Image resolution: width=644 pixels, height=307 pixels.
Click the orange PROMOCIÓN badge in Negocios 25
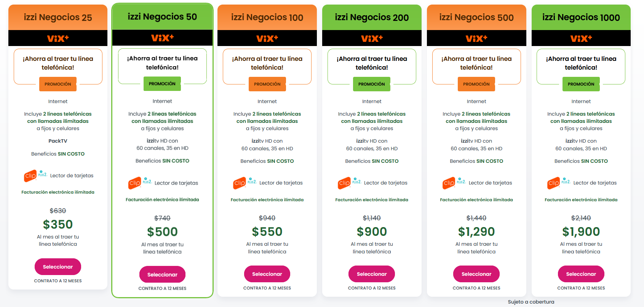click(x=58, y=84)
